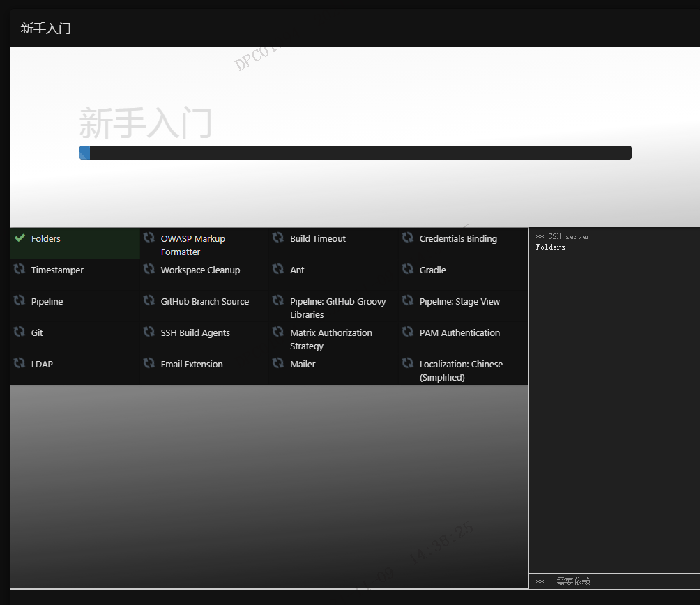
Task: Click the pending icon beside GitHub Branch Source
Action: point(149,300)
